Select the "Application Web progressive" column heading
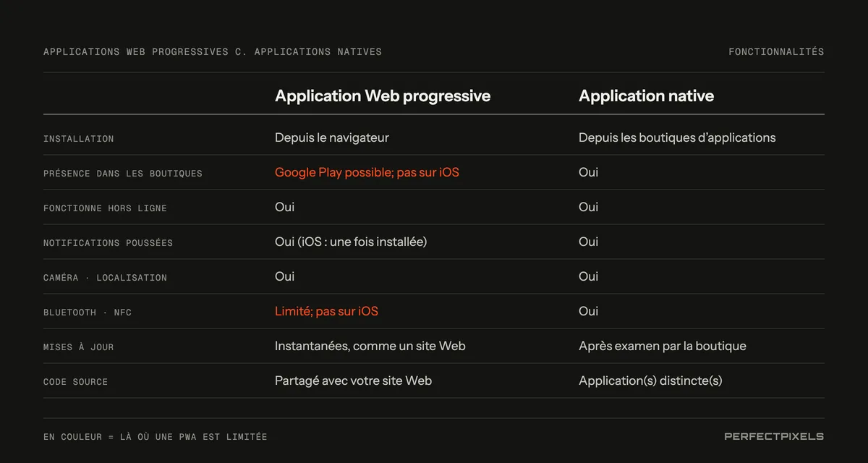This screenshot has width=868, height=463. click(383, 96)
